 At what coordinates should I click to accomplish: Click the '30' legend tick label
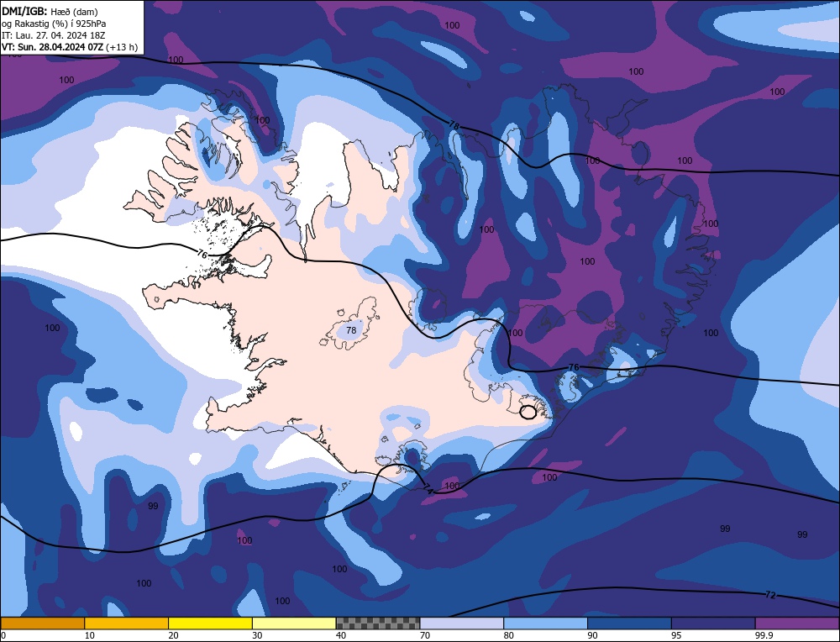click(x=257, y=635)
